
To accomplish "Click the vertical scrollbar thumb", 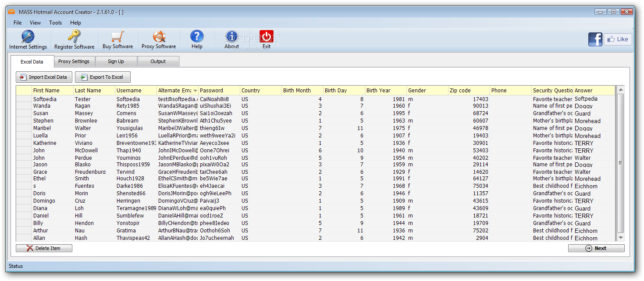I will 620,163.
